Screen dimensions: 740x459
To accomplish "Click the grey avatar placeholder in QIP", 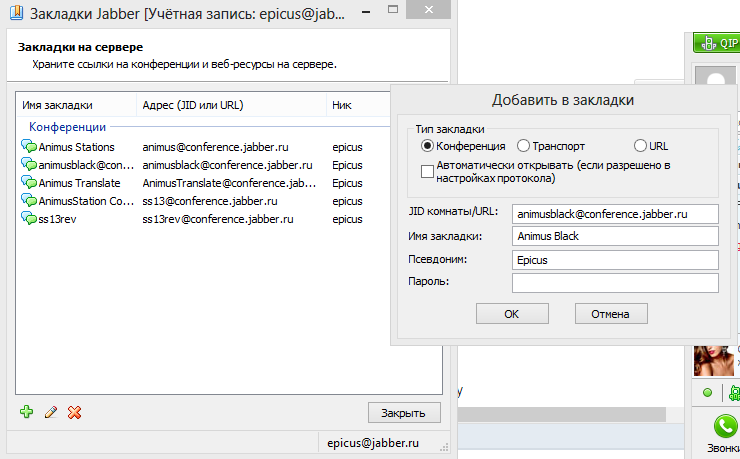I will tap(715, 75).
